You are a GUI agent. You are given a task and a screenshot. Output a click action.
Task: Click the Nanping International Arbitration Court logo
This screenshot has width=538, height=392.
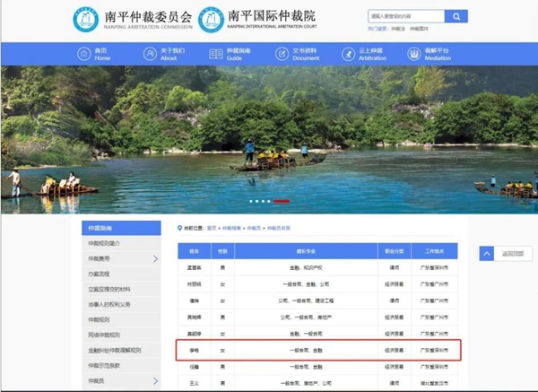(x=211, y=18)
